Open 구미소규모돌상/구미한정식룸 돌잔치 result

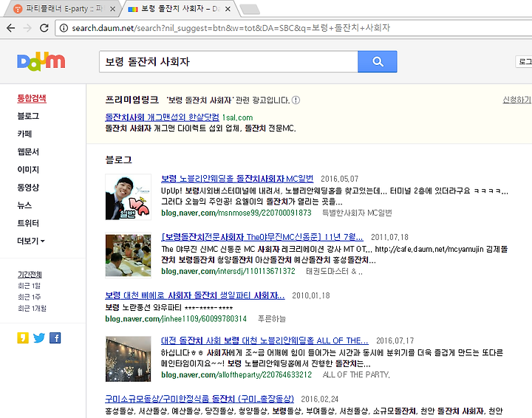(199, 399)
